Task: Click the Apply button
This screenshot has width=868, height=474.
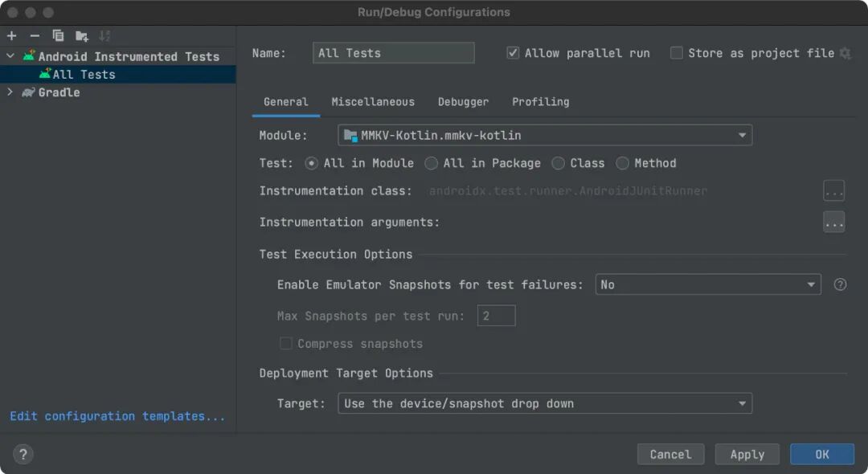Action: tap(747, 454)
